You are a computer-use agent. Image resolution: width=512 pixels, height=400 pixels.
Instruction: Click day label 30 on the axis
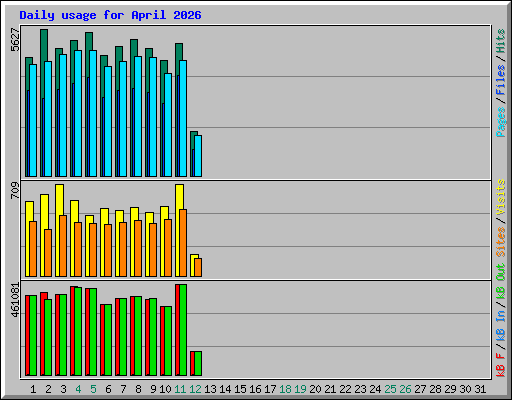(x=465, y=389)
